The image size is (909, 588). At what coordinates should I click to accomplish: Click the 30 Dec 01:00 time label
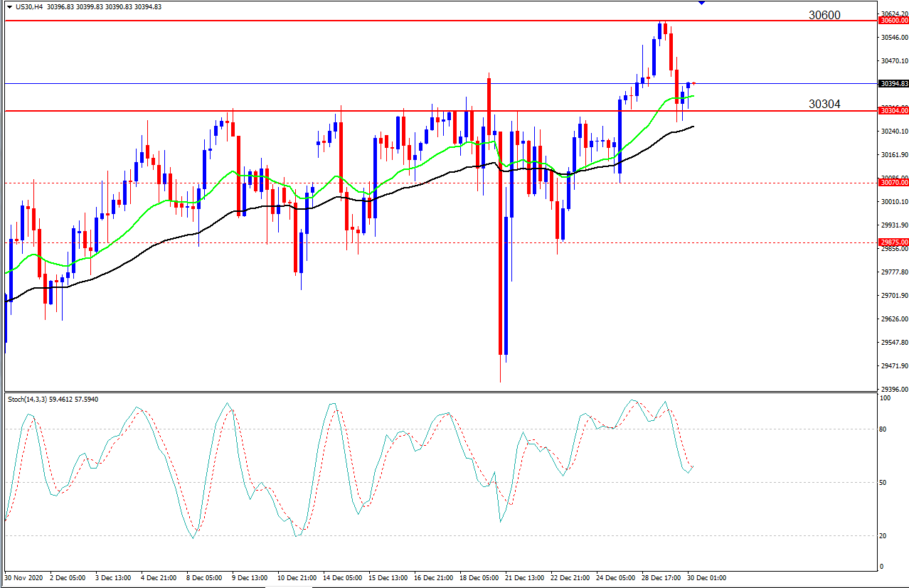706,578
